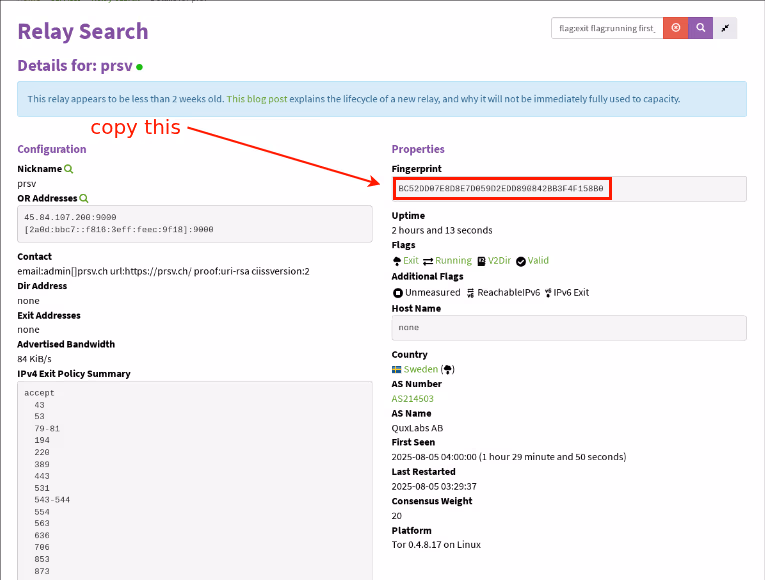Click the search icon next to OR Addresses

(84, 199)
